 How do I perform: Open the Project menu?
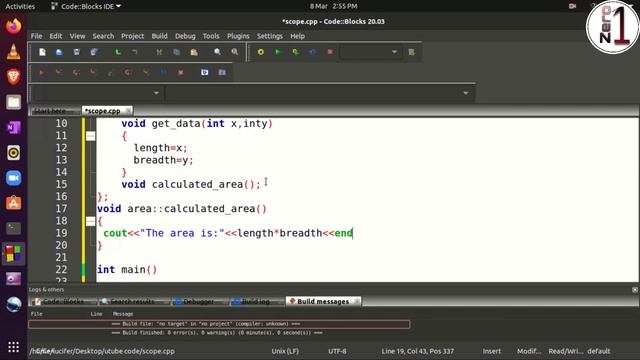(132, 36)
